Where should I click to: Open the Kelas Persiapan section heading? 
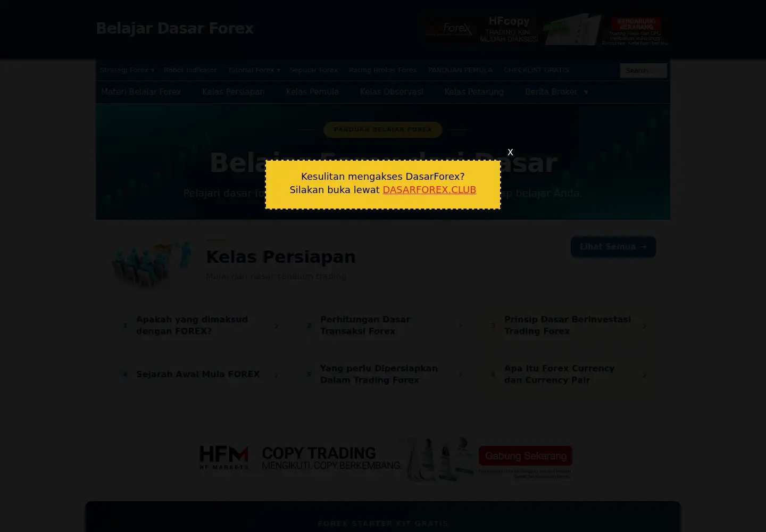pos(281,257)
